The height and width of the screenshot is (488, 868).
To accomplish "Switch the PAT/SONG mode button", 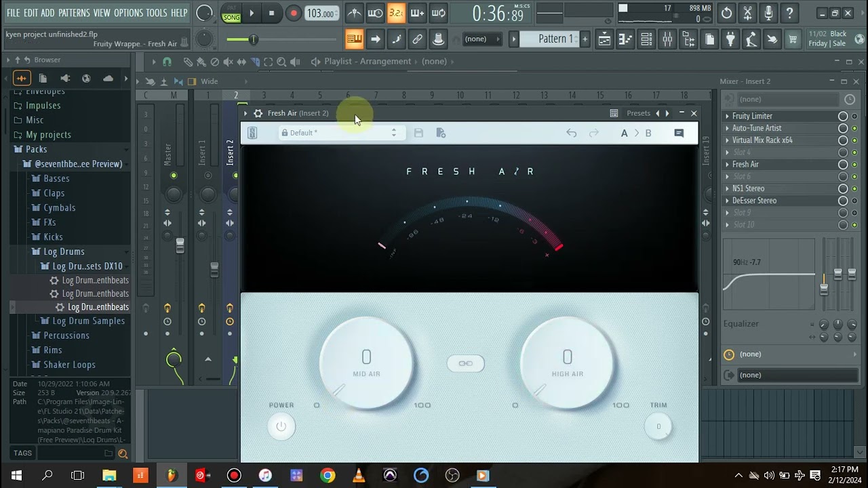I will point(231,14).
